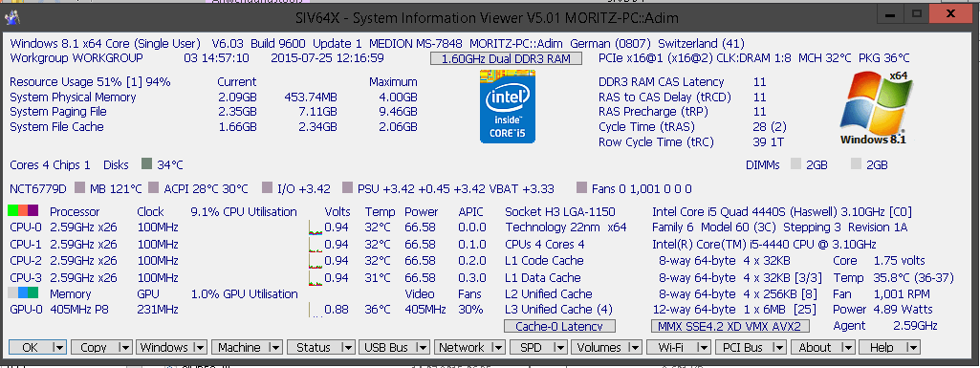
Task: Click the System File Cache label
Action: click(56, 127)
